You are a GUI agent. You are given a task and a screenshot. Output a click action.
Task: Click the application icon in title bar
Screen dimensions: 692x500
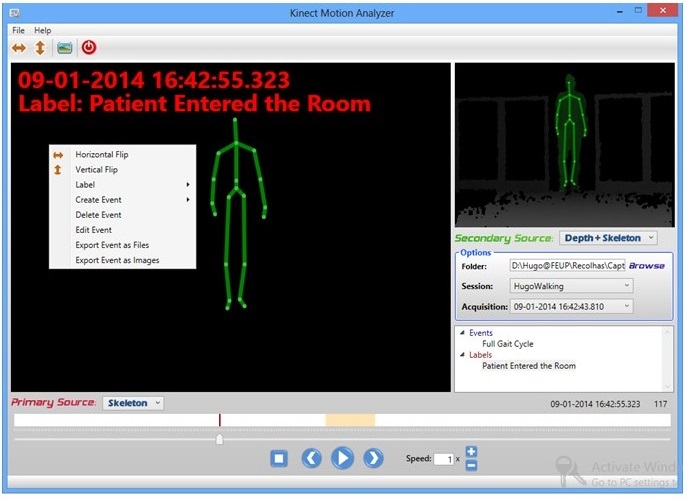[15, 13]
